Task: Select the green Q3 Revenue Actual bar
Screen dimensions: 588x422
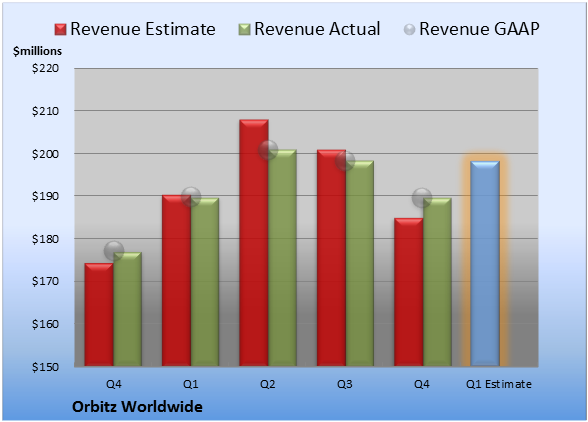Action: (x=360, y=263)
